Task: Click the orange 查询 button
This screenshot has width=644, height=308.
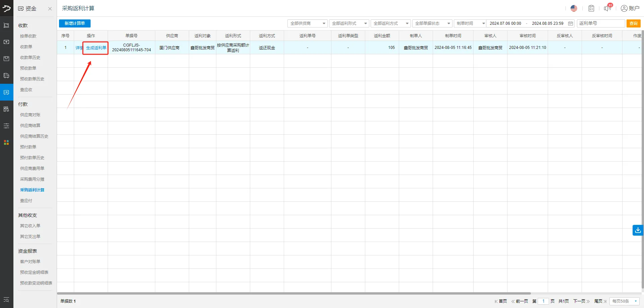Action: 633,23
